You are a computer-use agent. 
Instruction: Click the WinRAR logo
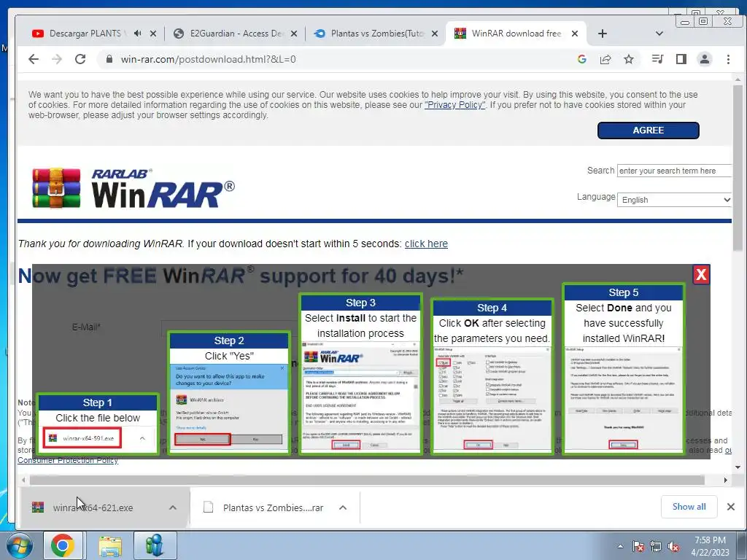tap(133, 188)
